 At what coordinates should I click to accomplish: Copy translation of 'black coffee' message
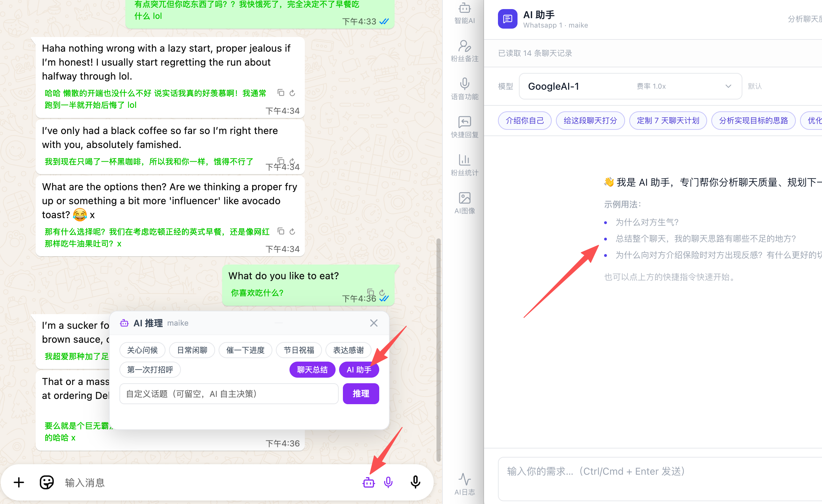click(281, 161)
